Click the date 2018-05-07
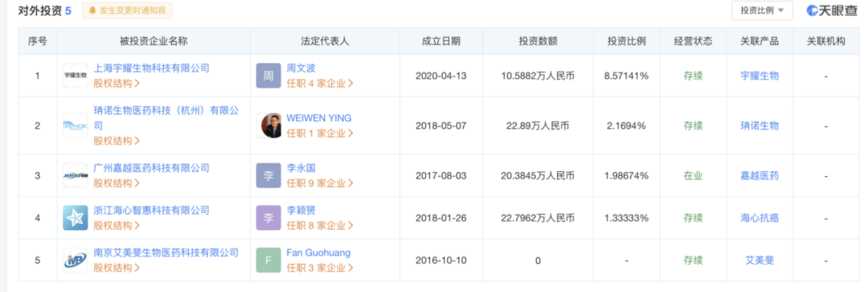 click(440, 125)
